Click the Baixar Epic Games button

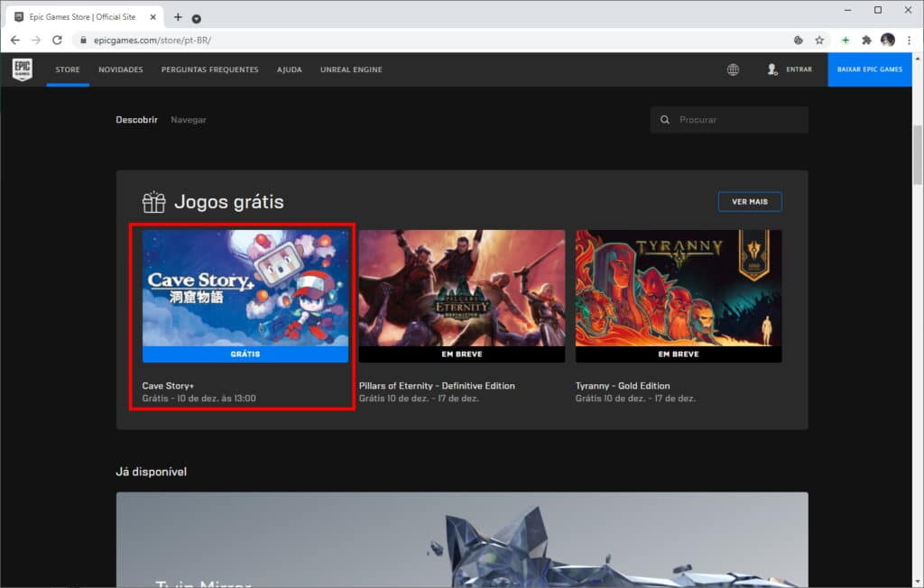[870, 69]
